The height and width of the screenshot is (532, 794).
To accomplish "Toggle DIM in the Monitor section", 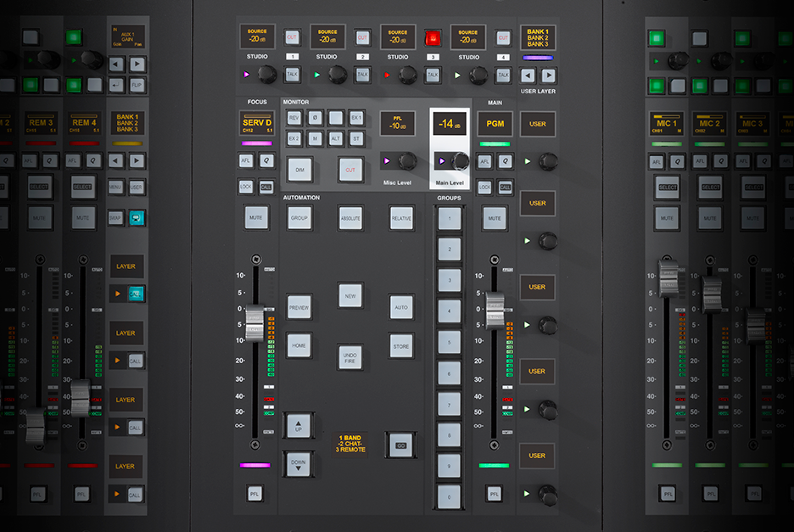I will tap(299, 169).
